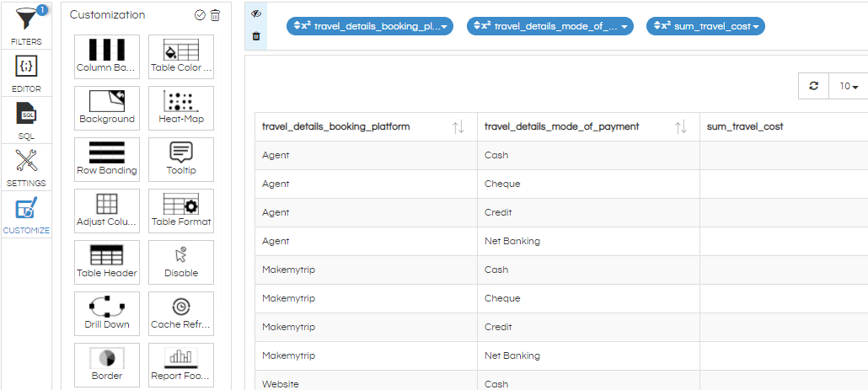Toggle sort on travel_details_booking_platform column
Screen dimensions: 868x390
pos(458,127)
